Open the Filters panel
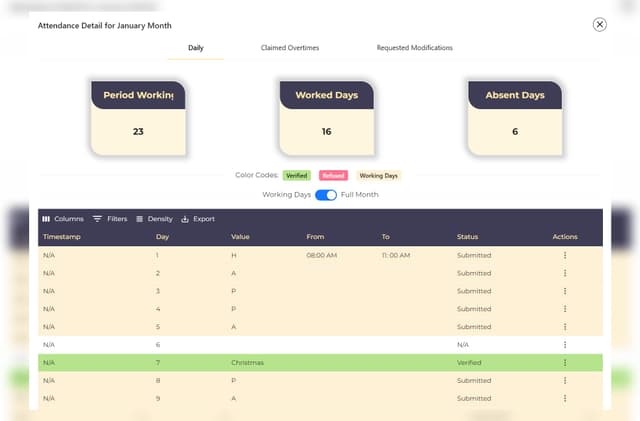Viewport: 640px width, 421px height. 109,219
